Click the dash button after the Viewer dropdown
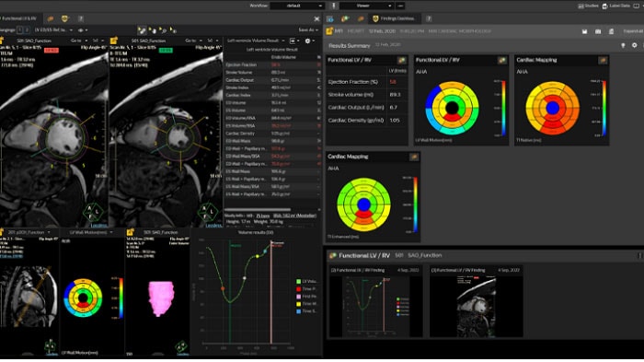Image resolution: width=644 pixels, height=362 pixels. 400,6
